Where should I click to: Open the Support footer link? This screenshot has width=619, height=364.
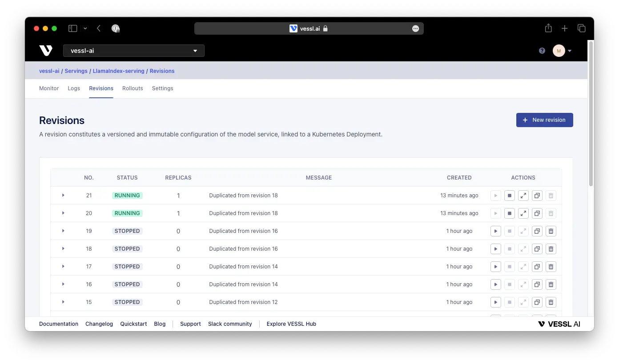(x=190, y=324)
